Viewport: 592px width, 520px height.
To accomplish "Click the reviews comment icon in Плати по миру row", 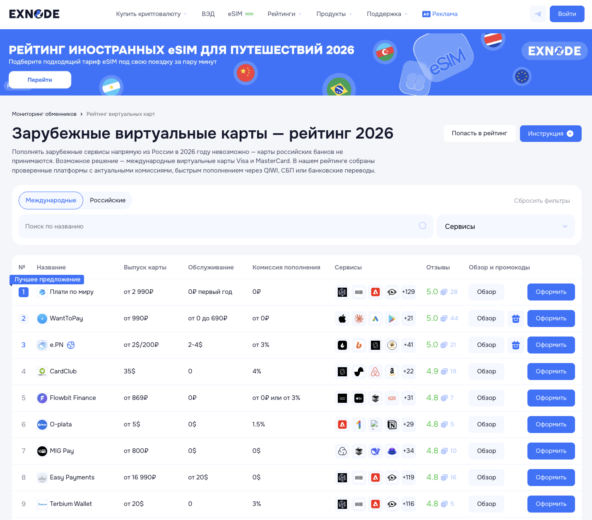I will 444,292.
